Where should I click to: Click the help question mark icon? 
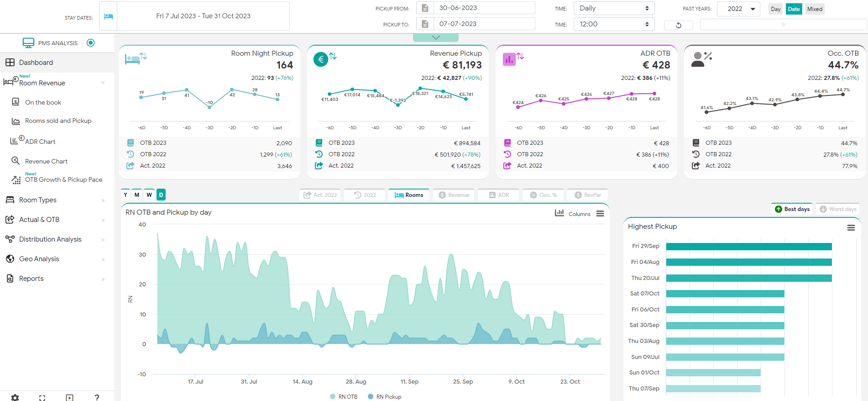(x=97, y=398)
